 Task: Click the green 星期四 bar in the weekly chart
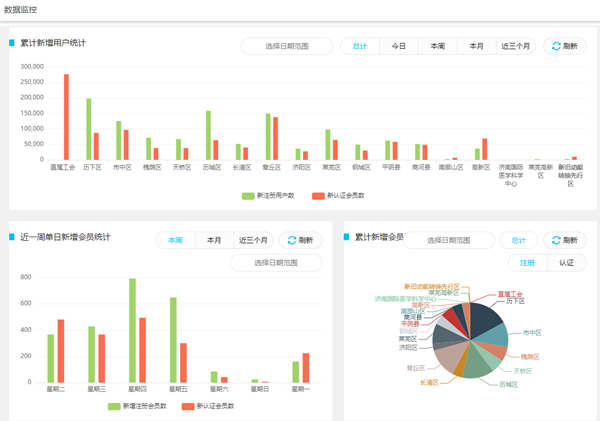[x=132, y=330]
